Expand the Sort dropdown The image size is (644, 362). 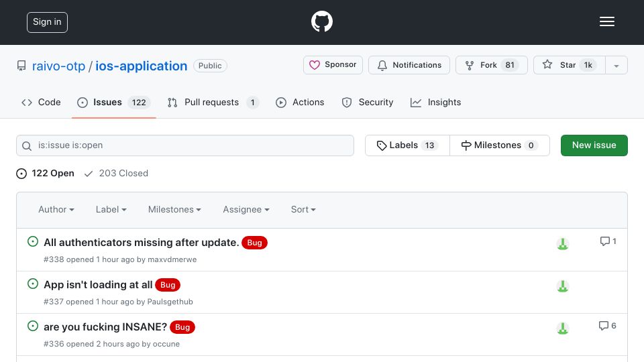tap(303, 209)
